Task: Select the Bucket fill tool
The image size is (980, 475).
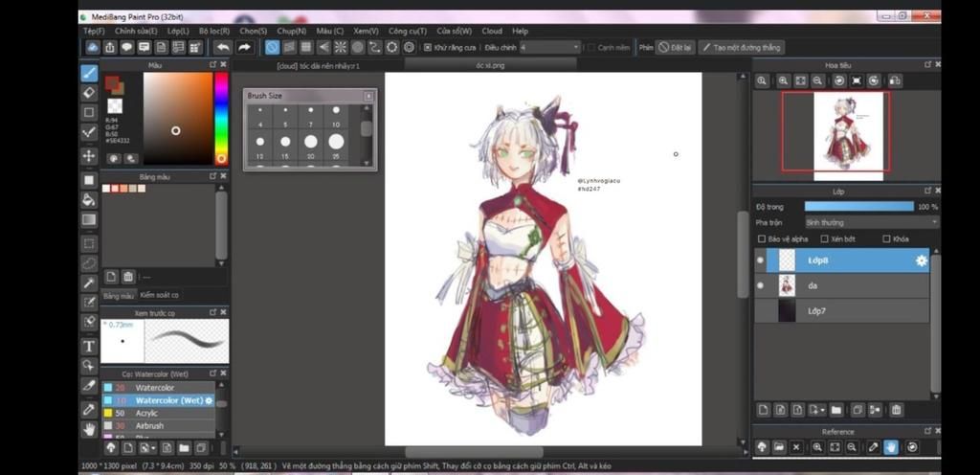Action: coord(89,200)
